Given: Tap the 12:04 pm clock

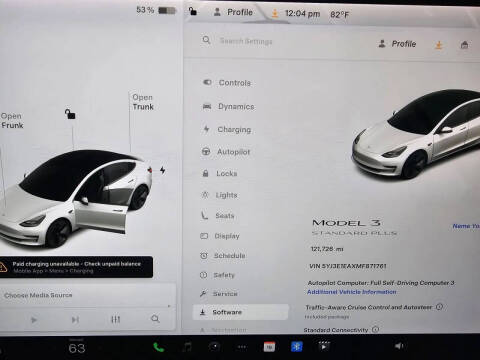Looking at the screenshot, I should 302,14.
